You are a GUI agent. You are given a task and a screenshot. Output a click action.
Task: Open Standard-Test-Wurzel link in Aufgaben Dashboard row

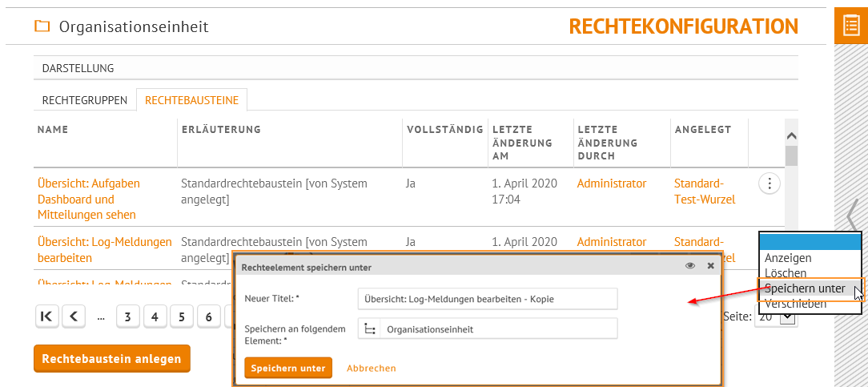click(705, 191)
